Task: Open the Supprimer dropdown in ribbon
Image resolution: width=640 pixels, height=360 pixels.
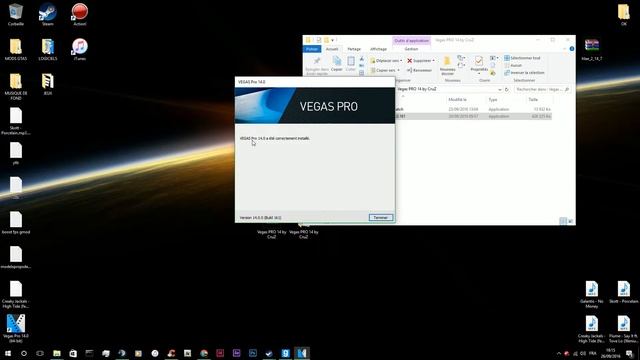Action: tap(421, 60)
